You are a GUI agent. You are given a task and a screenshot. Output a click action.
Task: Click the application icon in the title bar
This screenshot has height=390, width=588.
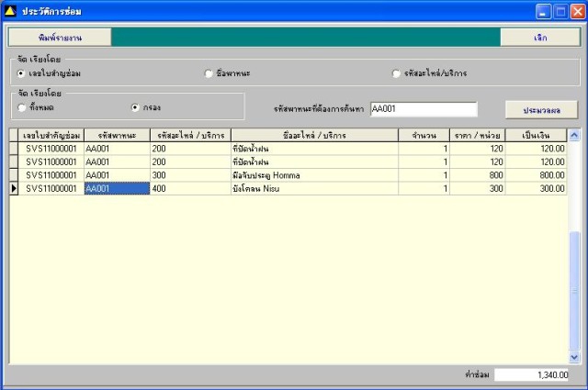10,11
